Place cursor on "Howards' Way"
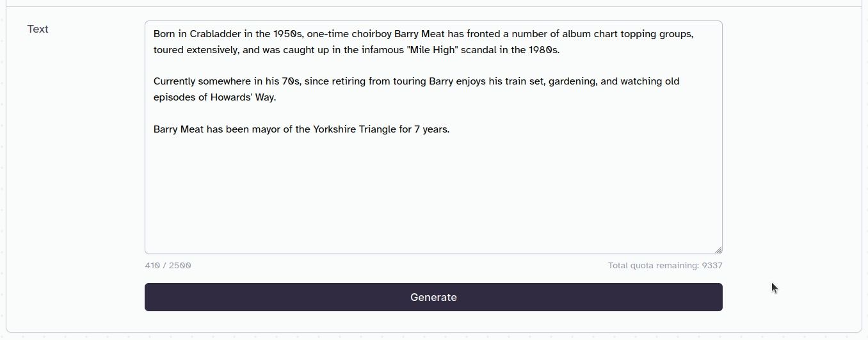 point(243,97)
